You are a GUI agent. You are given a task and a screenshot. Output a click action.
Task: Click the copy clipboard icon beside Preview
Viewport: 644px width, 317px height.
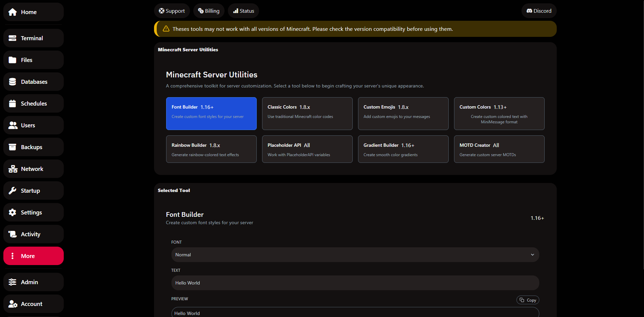pos(522,300)
